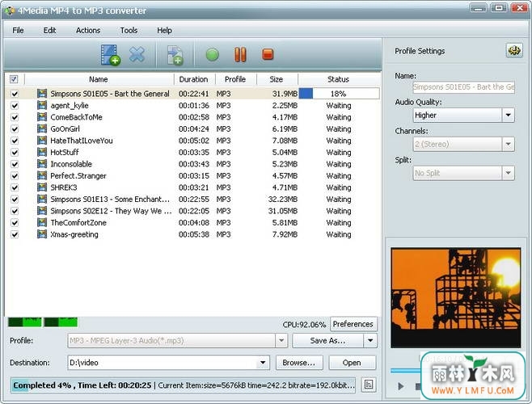The height and width of the screenshot is (404, 532).
Task: Select the Simpsons S02E12 - They Way row
Action: click(x=192, y=211)
